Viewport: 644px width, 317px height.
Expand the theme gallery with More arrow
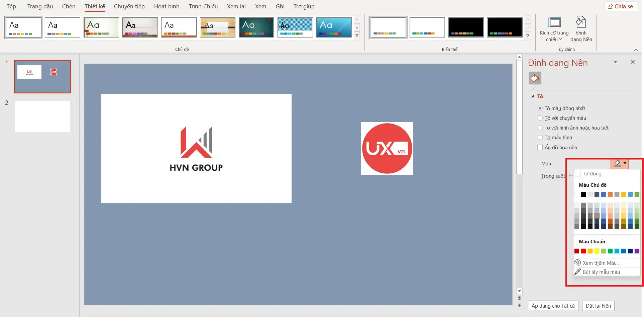357,36
